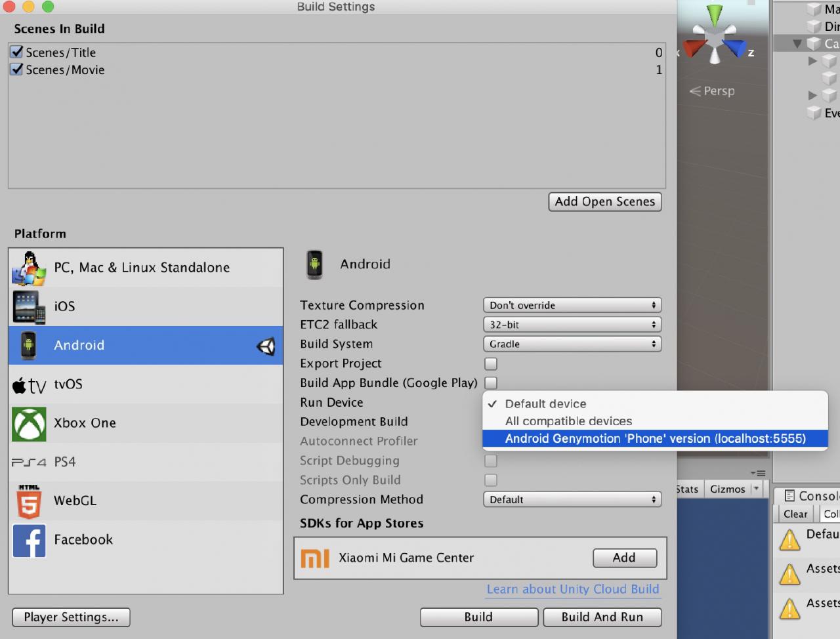Click the SDKs for App Stores heading
Image resolution: width=840 pixels, height=639 pixels.
[x=362, y=524]
